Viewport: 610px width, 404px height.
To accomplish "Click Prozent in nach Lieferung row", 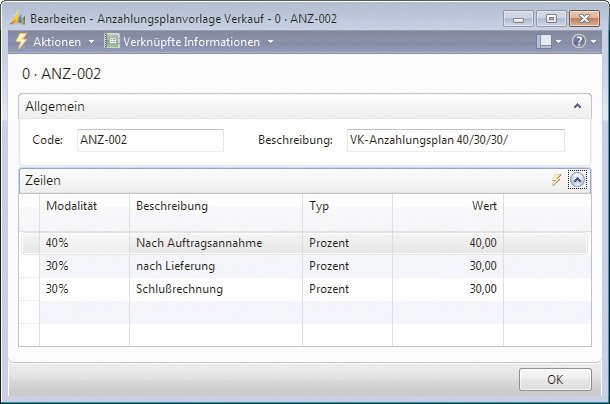I will pyautogui.click(x=347, y=266).
